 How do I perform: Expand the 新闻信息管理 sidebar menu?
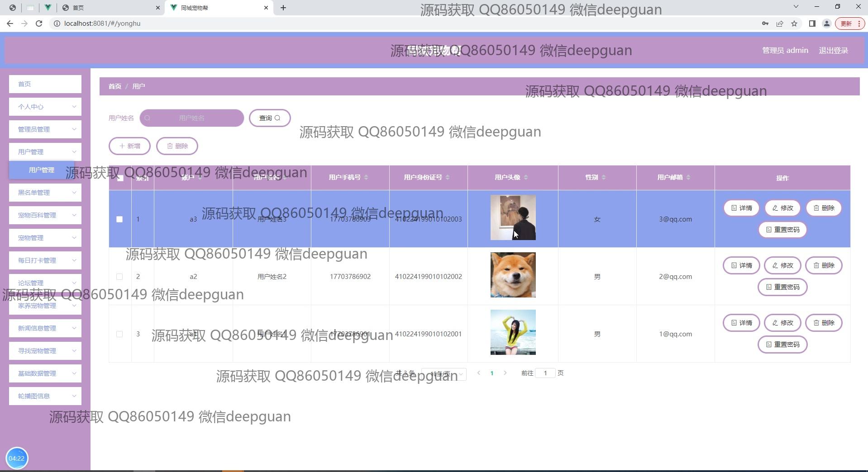[x=45, y=328]
